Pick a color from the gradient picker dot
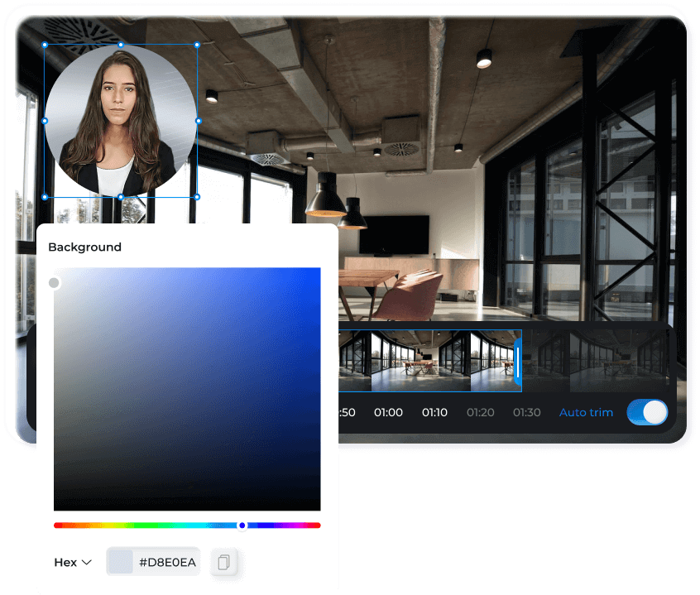The width and height of the screenshot is (700, 595). point(54,282)
